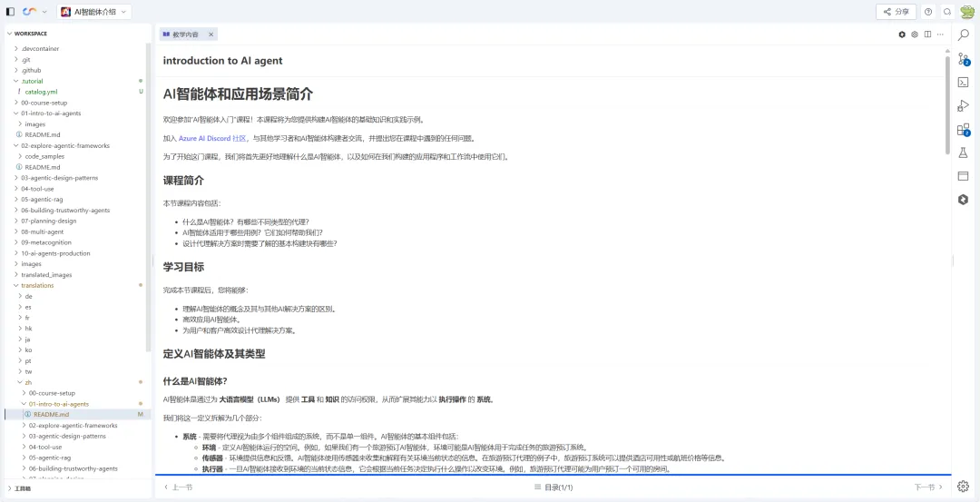Open the editor more-actions ellipsis
The image size is (980, 502).
pyautogui.click(x=940, y=34)
